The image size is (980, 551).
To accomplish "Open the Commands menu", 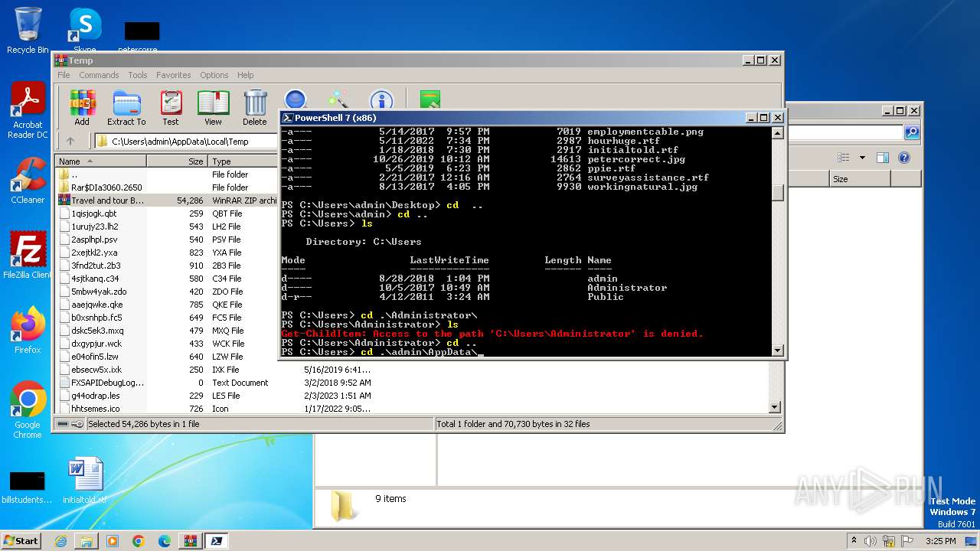I will (99, 75).
